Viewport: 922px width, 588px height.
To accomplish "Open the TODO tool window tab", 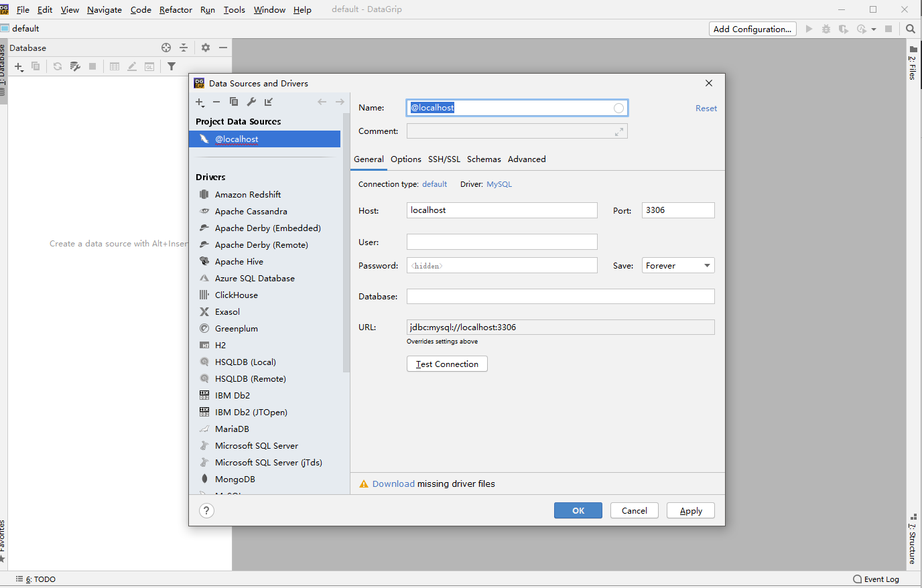I will pos(36,579).
